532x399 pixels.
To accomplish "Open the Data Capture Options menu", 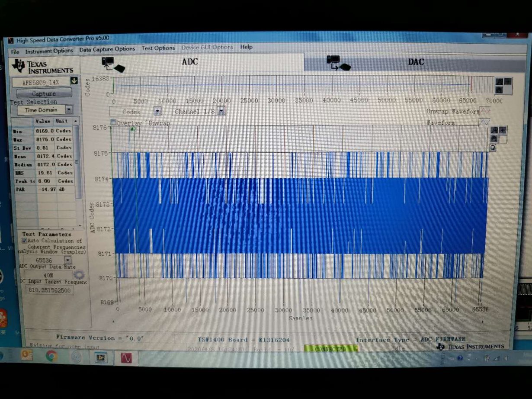I will point(107,49).
